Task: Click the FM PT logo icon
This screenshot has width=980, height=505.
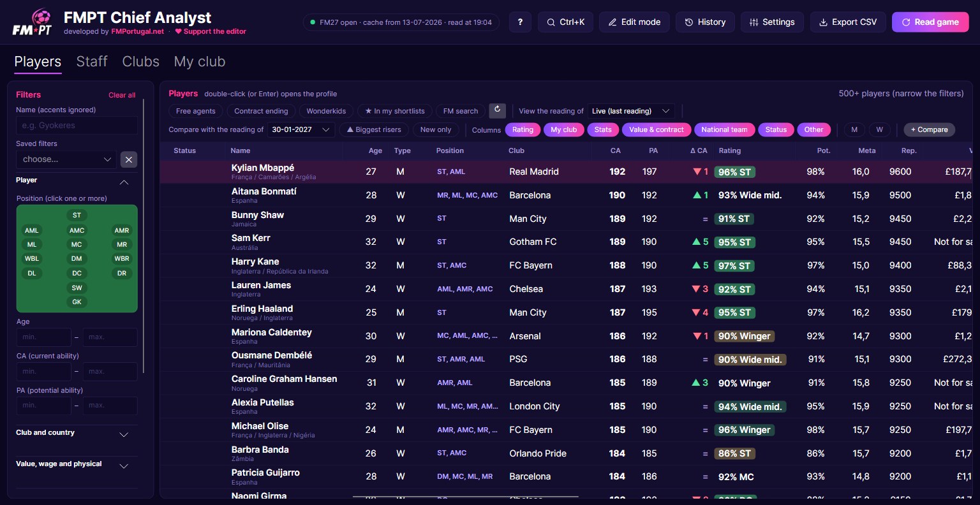Action: (x=32, y=22)
